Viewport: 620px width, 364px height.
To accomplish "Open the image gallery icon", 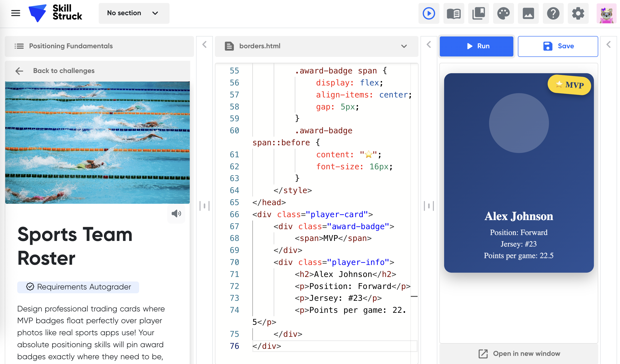I will 528,13.
